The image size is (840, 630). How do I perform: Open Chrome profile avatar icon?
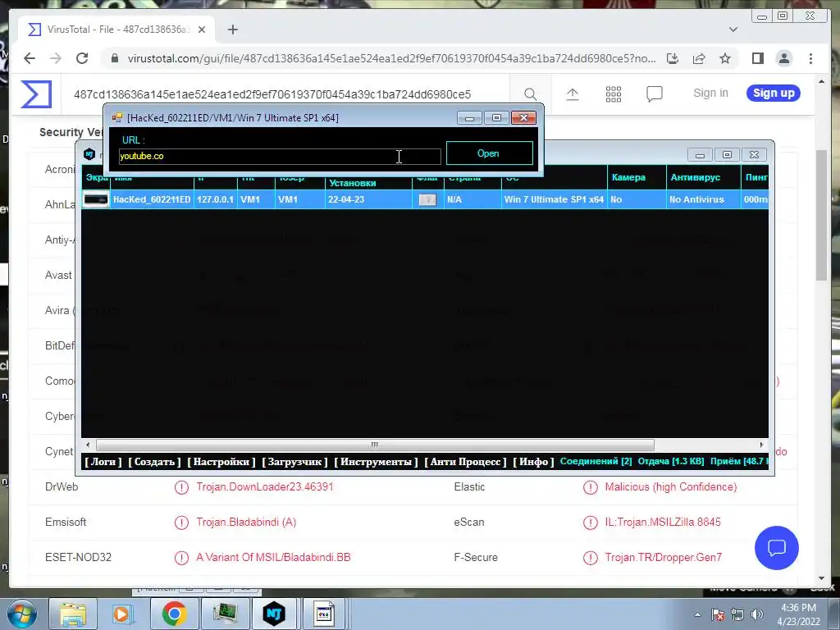[x=783, y=58]
